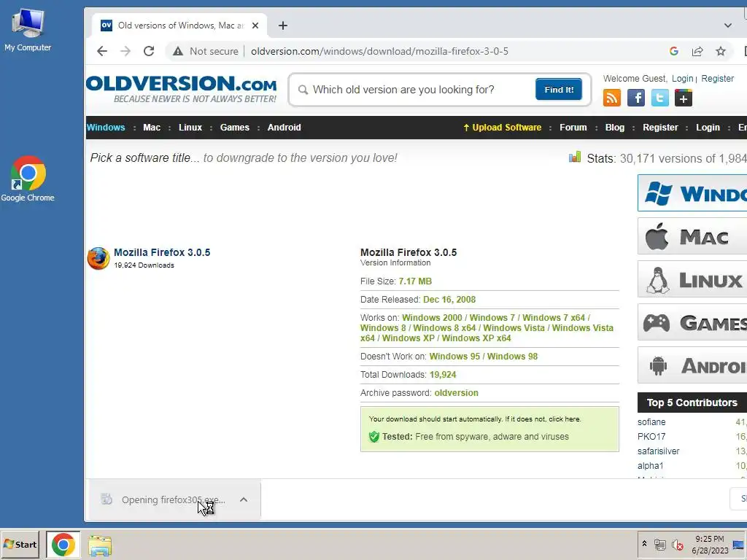The height and width of the screenshot is (560, 747).
Task: Click the OLDVERSION.com logo
Action: point(182,89)
